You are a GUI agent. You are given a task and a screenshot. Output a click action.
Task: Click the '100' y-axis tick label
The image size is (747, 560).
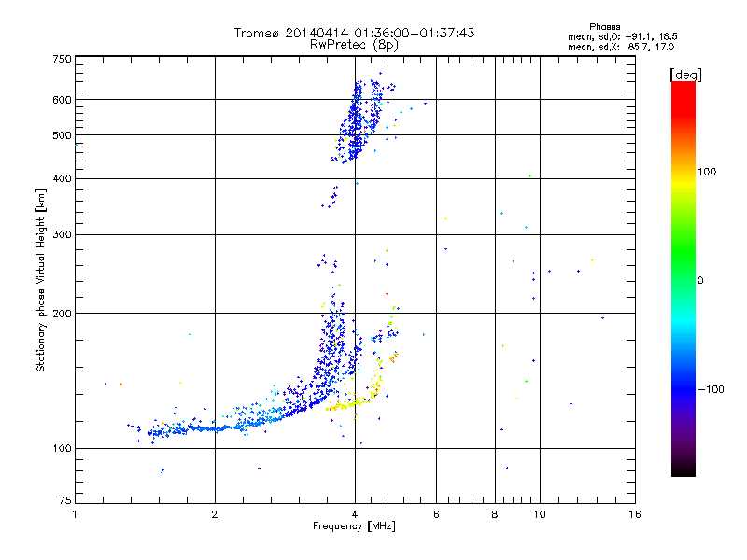62,449
